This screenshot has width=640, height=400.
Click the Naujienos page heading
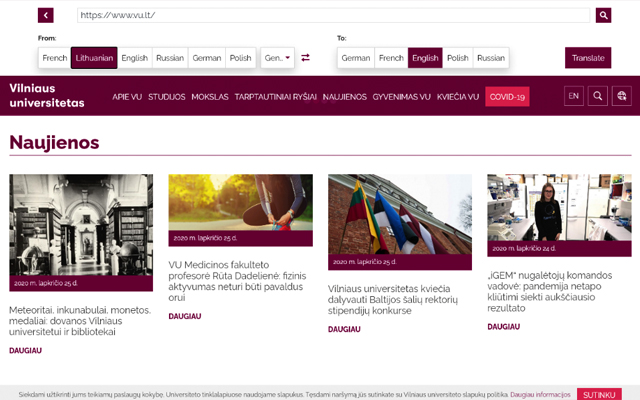[54, 142]
